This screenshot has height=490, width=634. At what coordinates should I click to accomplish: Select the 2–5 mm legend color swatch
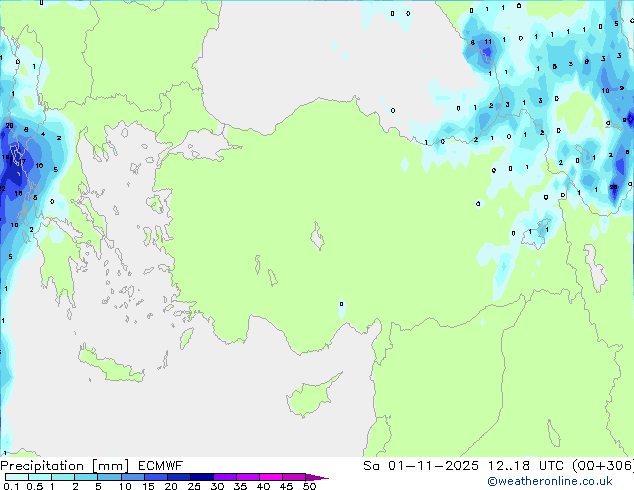click(x=86, y=477)
